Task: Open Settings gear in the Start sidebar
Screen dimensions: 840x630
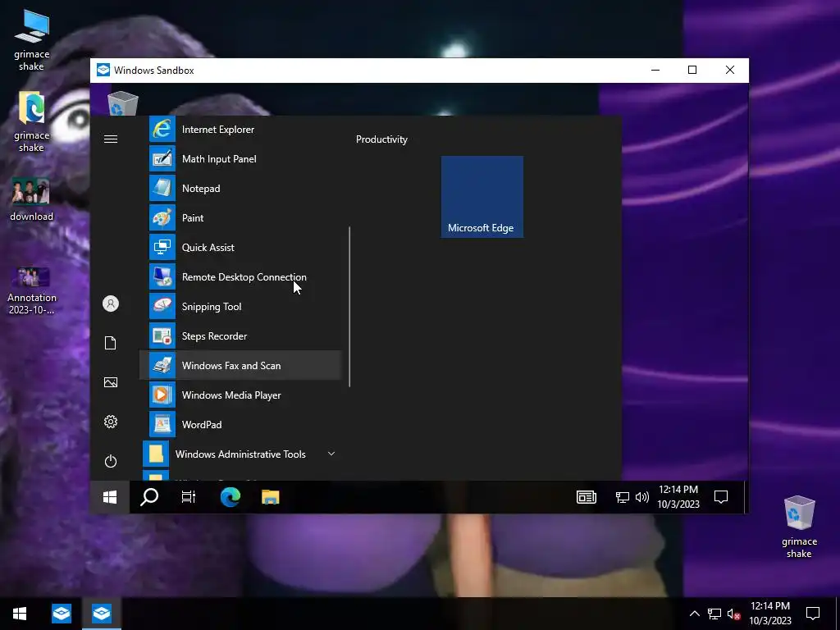Action: [x=111, y=422]
